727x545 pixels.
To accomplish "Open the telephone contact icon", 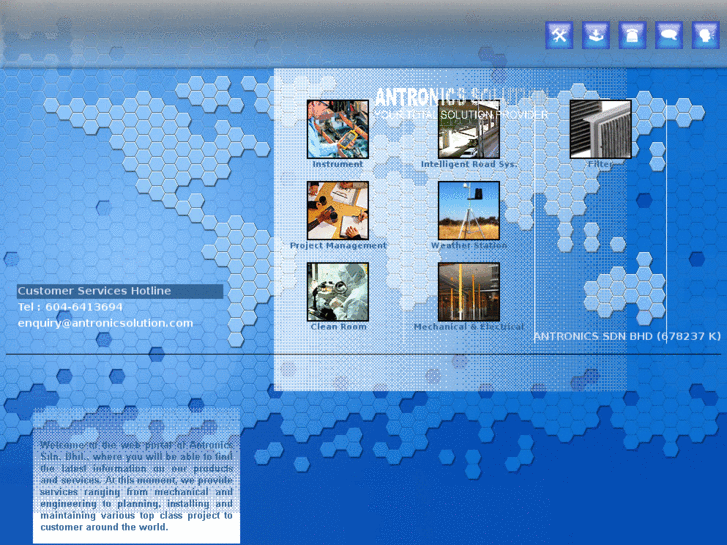I will pos(632,35).
